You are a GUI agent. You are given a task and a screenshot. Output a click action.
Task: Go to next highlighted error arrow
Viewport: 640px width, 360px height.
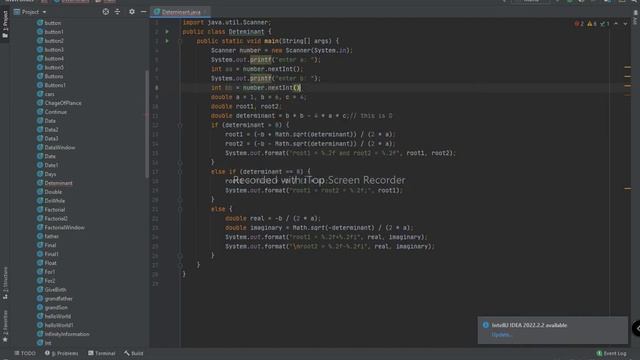625,24
